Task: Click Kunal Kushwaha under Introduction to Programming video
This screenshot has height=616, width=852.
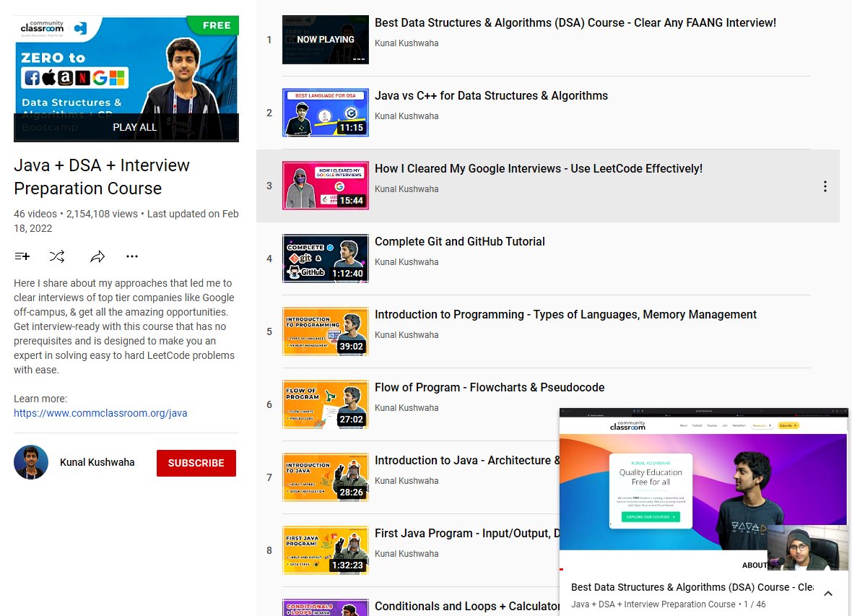Action: pos(407,334)
